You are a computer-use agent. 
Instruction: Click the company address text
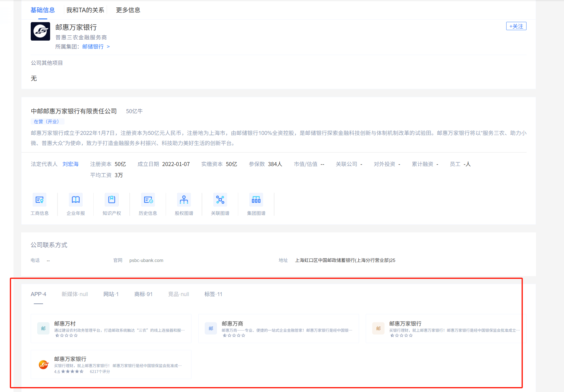pyautogui.click(x=345, y=260)
